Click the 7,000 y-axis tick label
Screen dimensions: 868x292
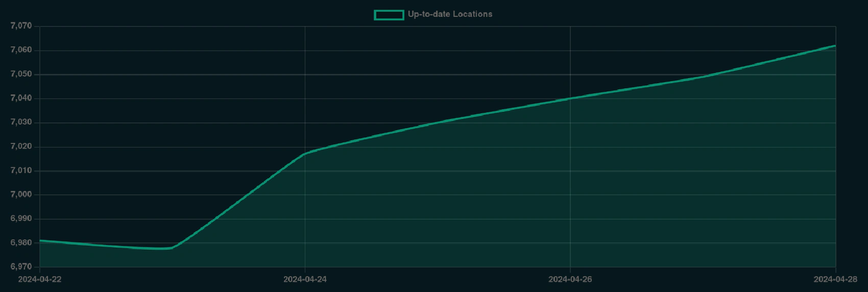[x=21, y=194]
